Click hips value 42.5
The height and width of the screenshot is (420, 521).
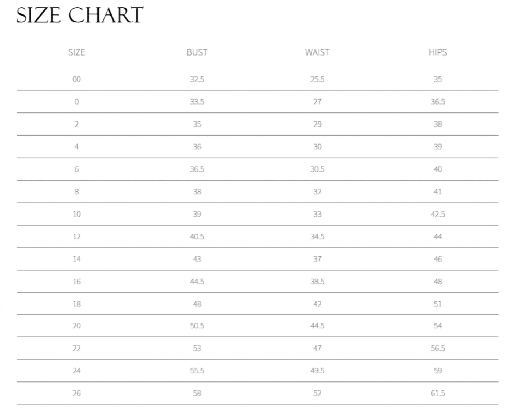(x=438, y=214)
